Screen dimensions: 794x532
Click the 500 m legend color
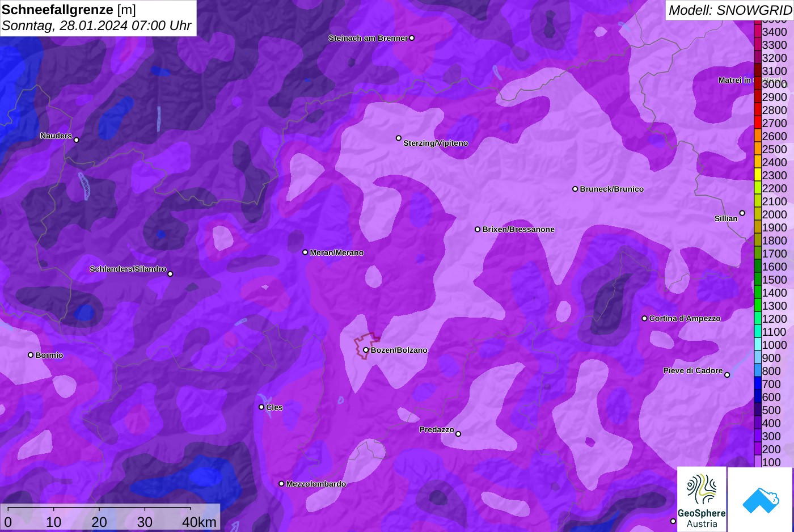coord(757,409)
